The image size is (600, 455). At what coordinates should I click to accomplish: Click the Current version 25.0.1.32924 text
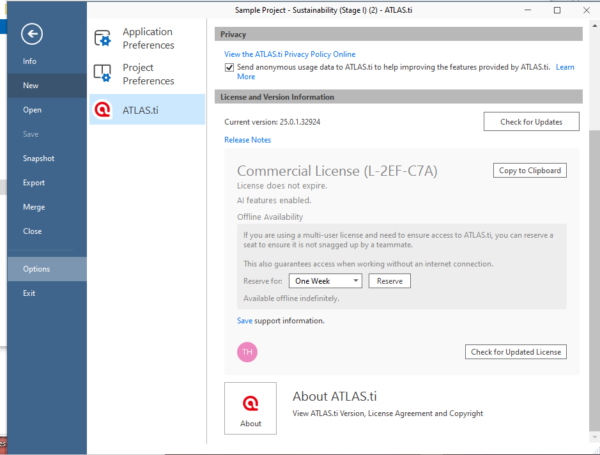(x=272, y=122)
